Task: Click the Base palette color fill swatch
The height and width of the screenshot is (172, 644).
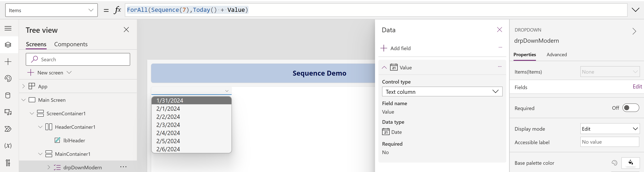Action: (630, 163)
